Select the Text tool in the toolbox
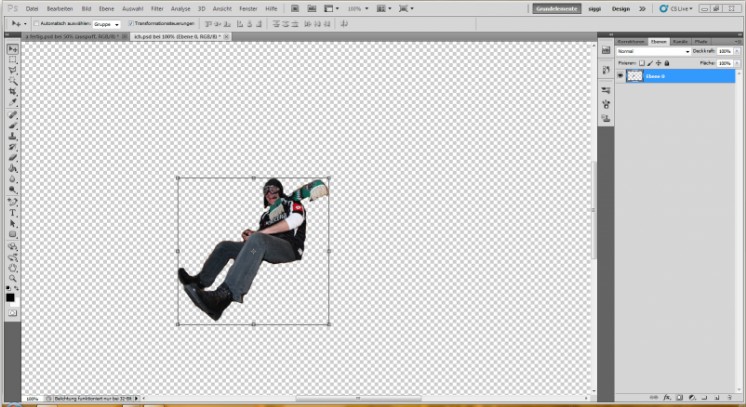Viewport: 746px width, 407px height. 13,212
